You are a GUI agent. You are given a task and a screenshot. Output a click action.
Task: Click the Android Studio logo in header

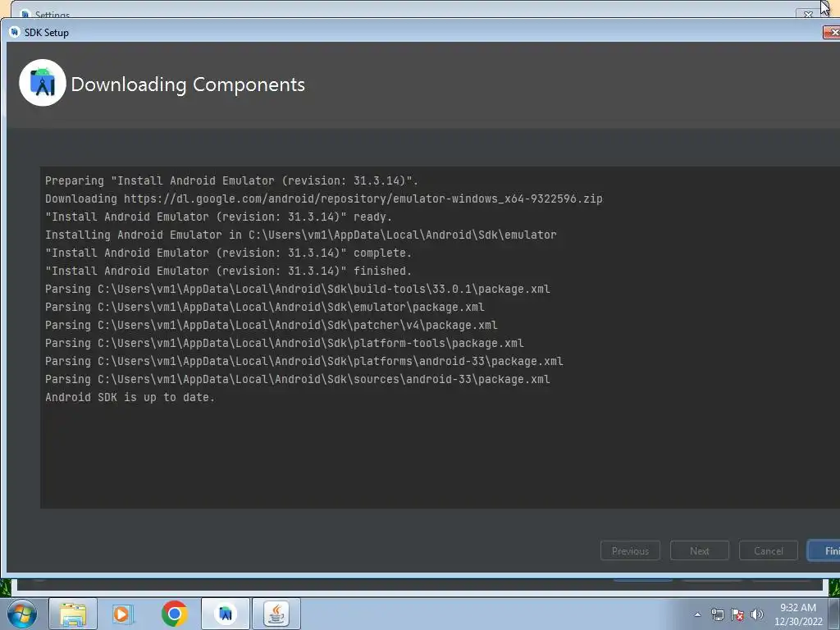pos(43,83)
